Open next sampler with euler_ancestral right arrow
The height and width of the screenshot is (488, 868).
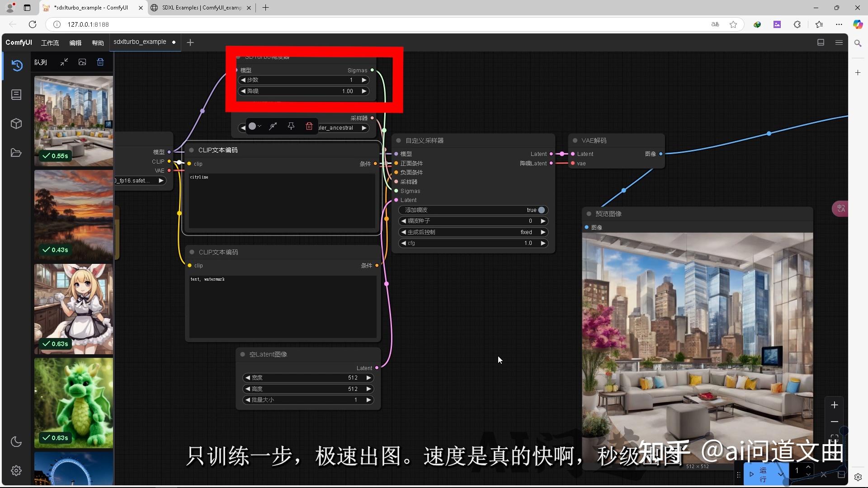[364, 128]
